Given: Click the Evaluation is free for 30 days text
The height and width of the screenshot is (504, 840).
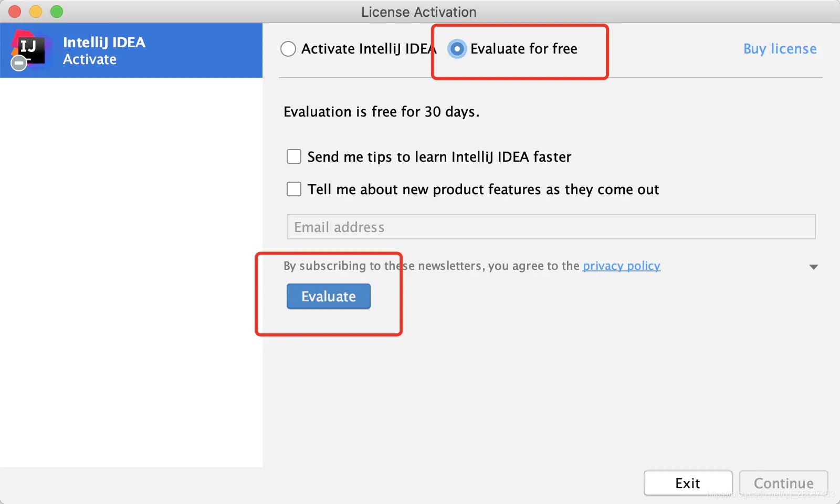Looking at the screenshot, I should 381,112.
